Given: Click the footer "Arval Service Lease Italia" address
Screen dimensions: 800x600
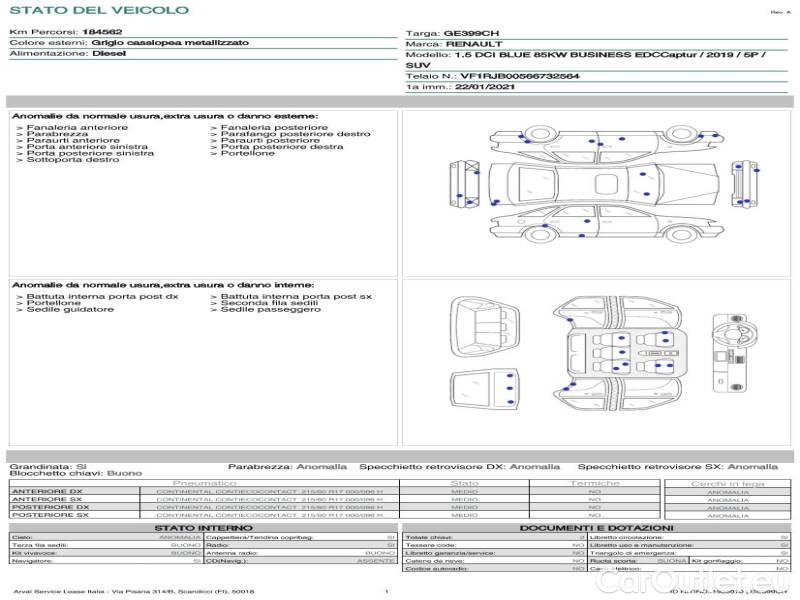Looking at the screenshot, I should point(134,592).
